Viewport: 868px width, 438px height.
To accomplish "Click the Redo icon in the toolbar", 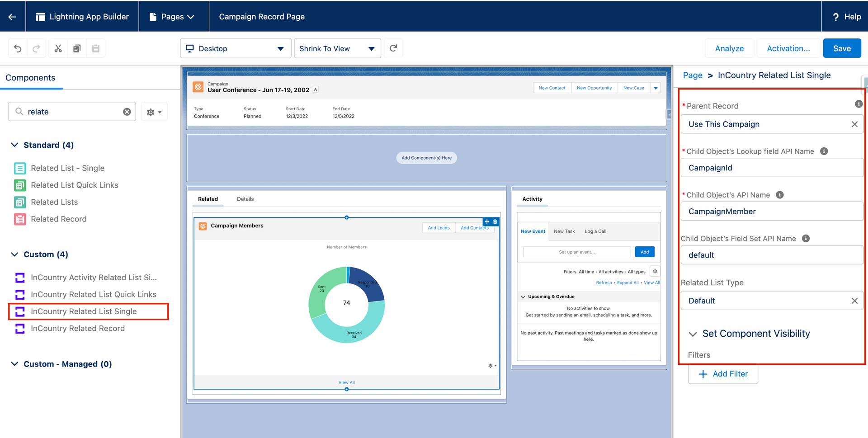I will [36, 48].
